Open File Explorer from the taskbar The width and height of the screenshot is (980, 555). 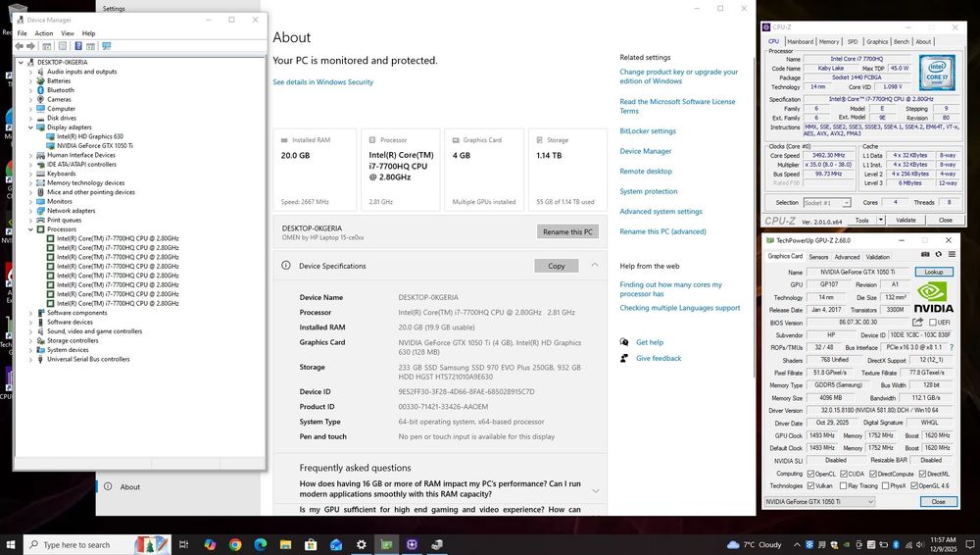285,545
